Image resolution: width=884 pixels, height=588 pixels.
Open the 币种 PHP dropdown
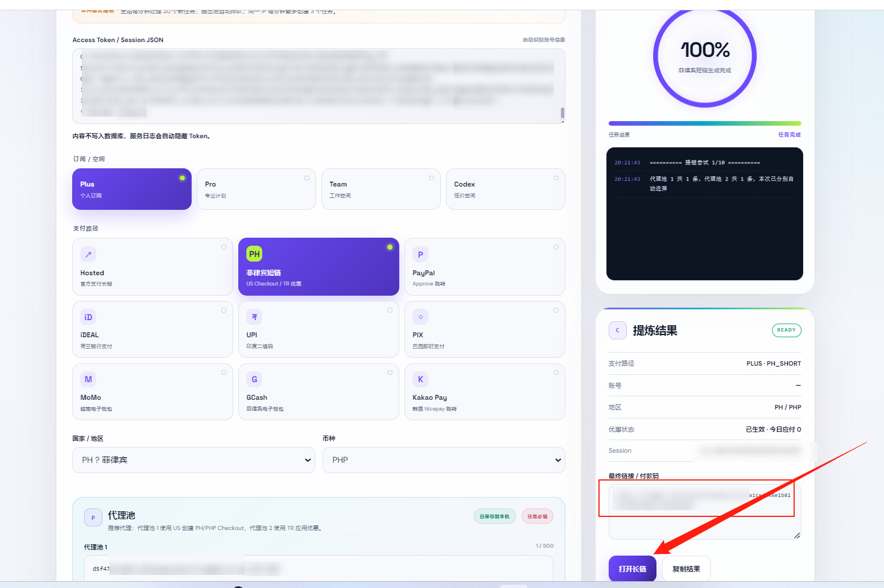tap(444, 460)
